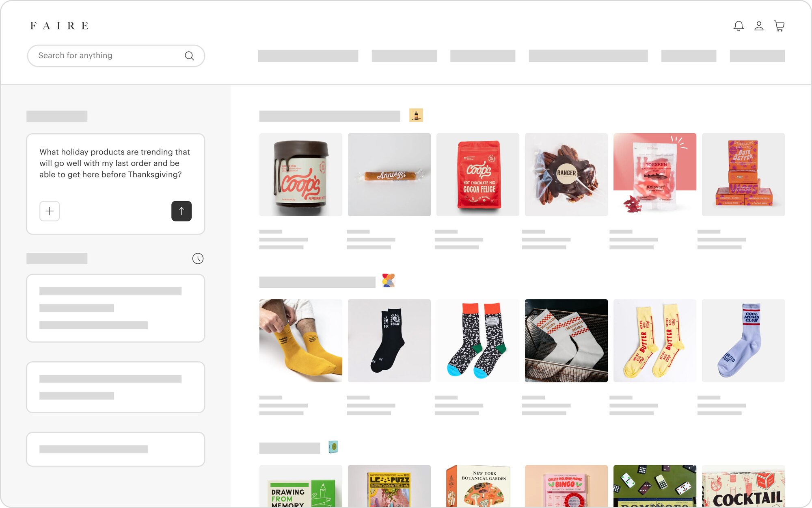
Task: Open the shopping cart
Action: click(779, 26)
